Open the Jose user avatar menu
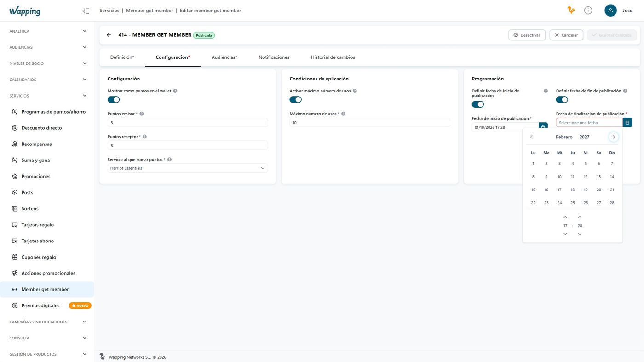The height and width of the screenshot is (362, 644). pyautogui.click(x=610, y=10)
